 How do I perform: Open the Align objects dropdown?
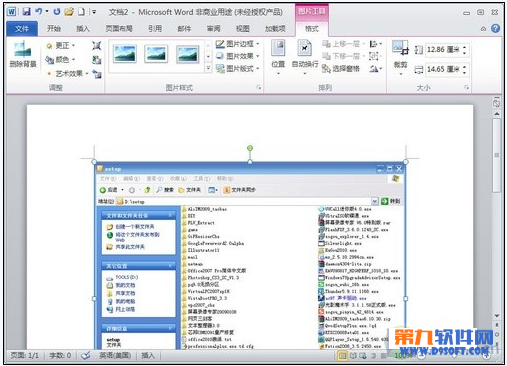click(375, 44)
